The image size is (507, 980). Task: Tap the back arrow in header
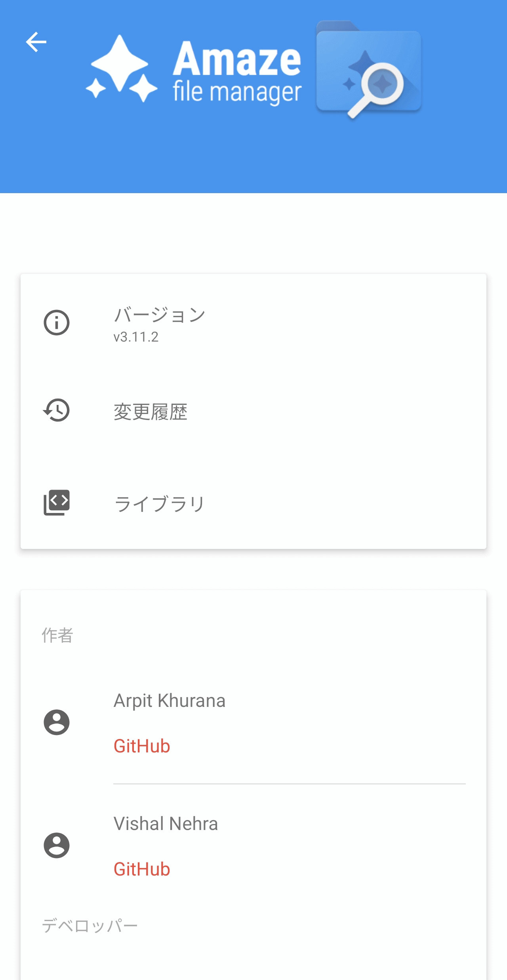pyautogui.click(x=36, y=42)
